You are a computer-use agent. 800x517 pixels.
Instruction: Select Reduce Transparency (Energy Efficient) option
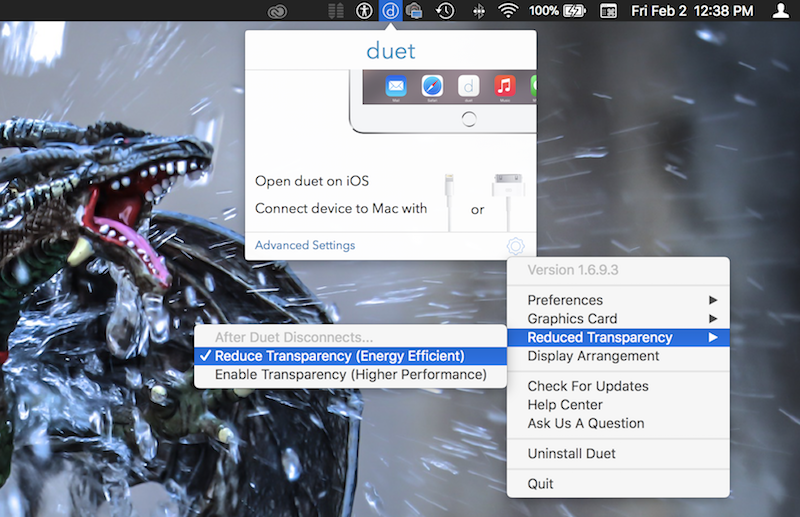click(x=351, y=356)
